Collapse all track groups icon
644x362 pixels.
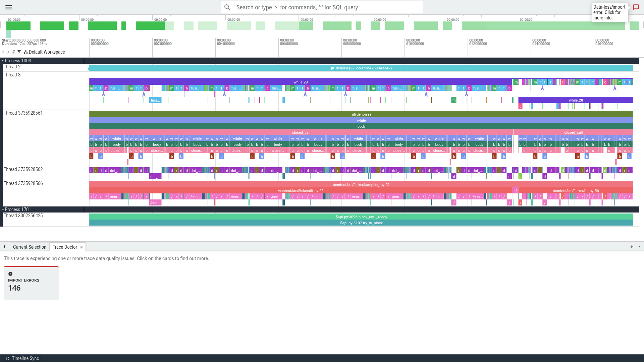8,52
